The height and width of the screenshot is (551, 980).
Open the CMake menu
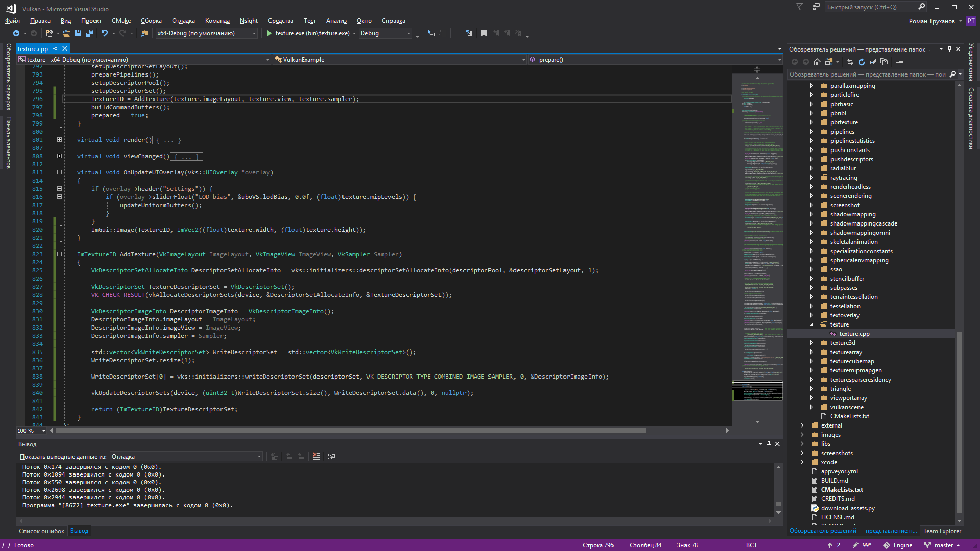pos(121,21)
